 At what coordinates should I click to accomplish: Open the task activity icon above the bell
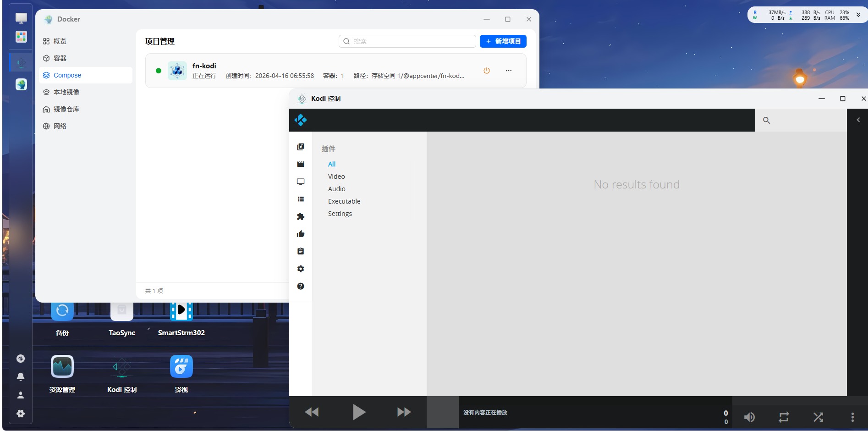[21, 359]
